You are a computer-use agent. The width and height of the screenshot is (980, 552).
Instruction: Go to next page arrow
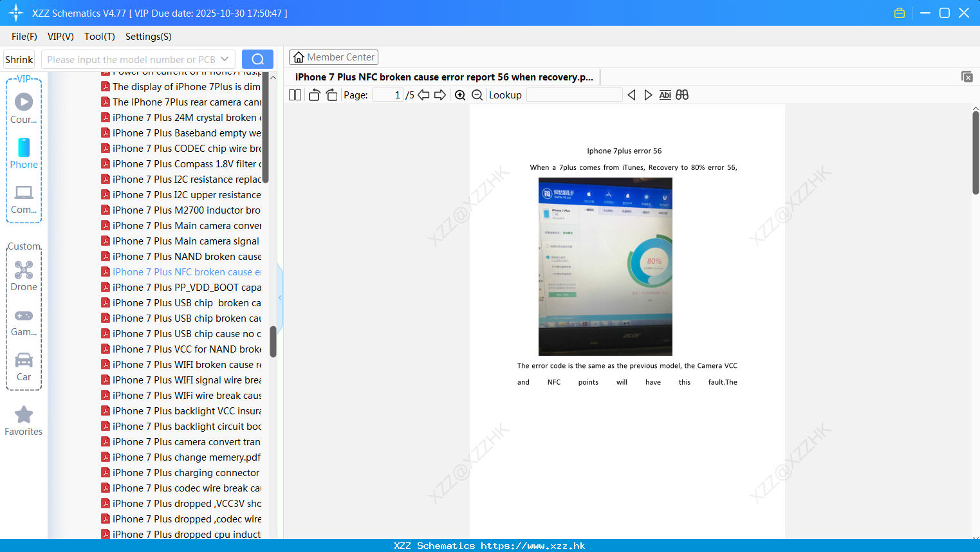pyautogui.click(x=440, y=95)
